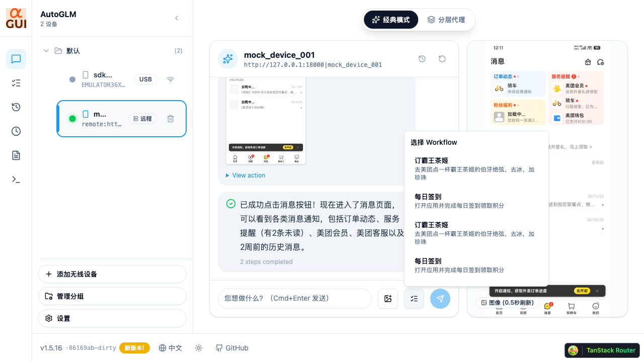644x362 pixels.
Task: Click the sparkle avatar of mock_device_001
Action: pos(228,59)
